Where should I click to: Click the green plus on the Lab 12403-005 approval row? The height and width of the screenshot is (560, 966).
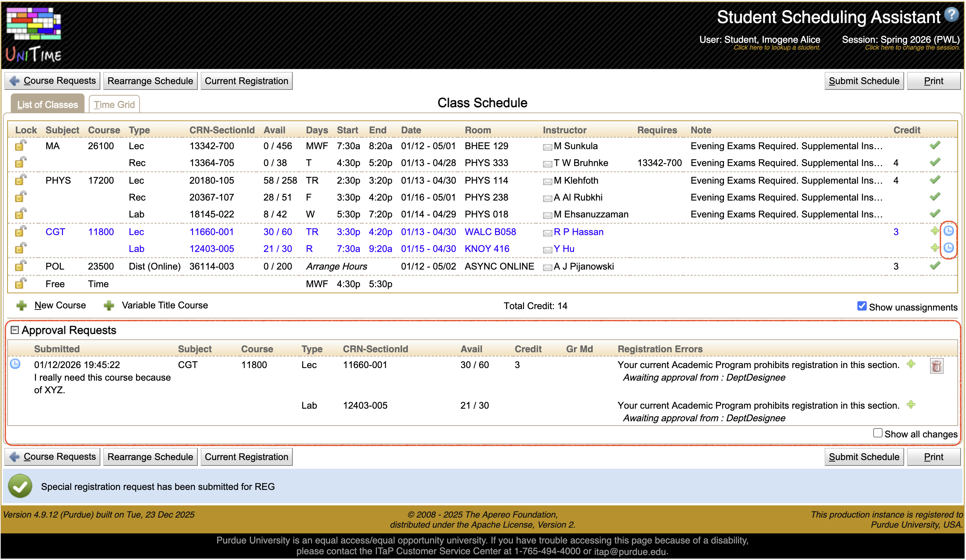pos(912,405)
